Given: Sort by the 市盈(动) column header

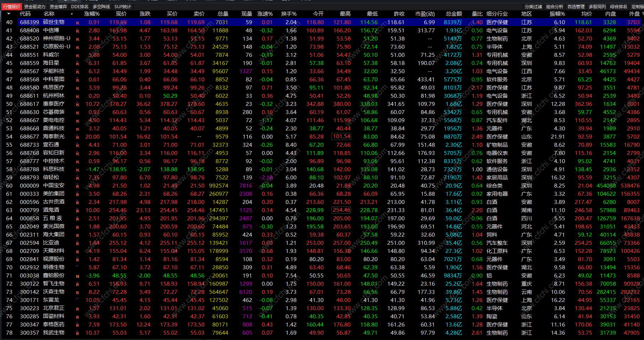Looking at the screenshot, I should pyautogui.click(x=425, y=14).
